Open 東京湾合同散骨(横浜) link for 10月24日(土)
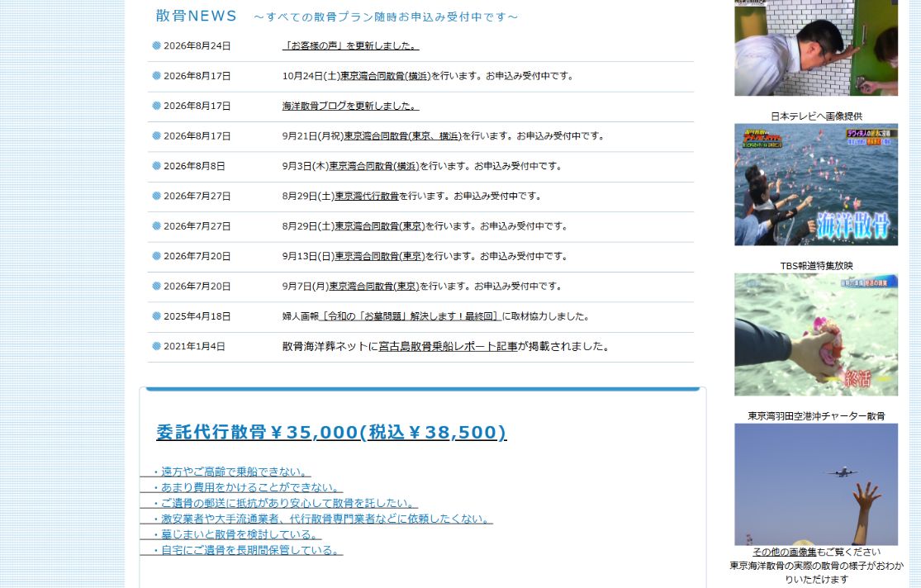 (386, 76)
